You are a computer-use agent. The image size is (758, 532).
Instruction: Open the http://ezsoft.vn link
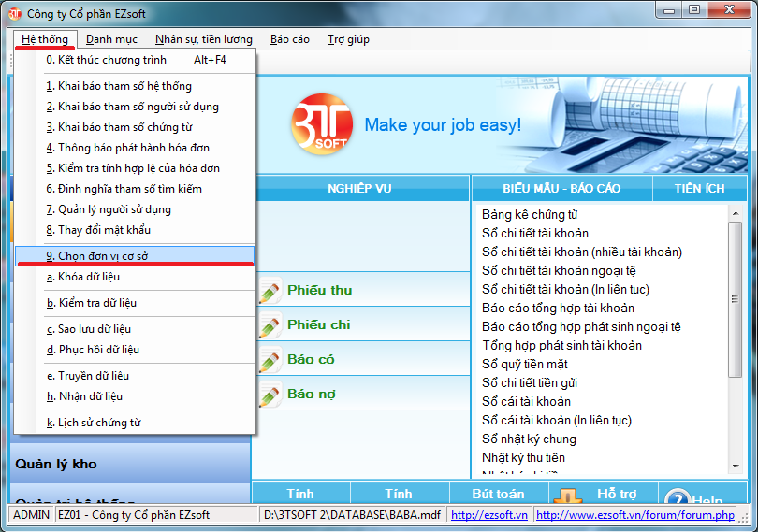[x=488, y=515]
